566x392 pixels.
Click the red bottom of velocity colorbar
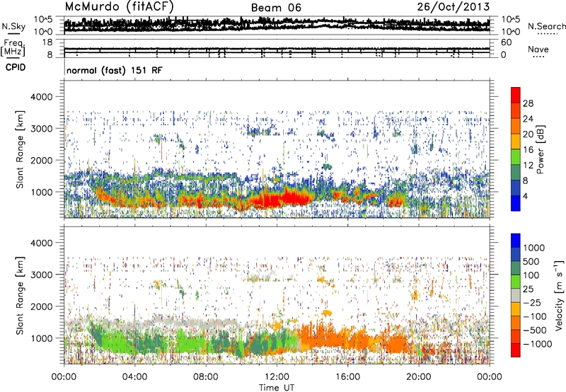pyautogui.click(x=516, y=350)
